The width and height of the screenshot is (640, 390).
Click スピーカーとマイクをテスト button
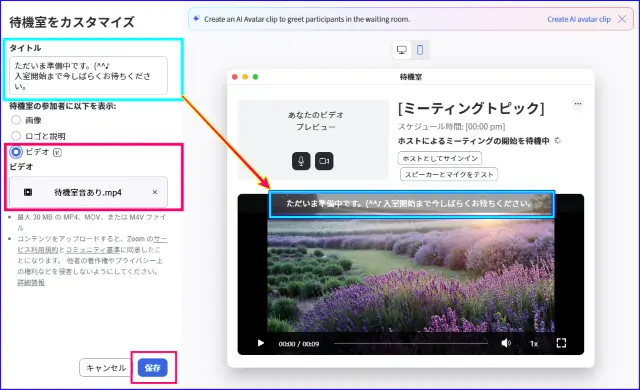click(449, 174)
